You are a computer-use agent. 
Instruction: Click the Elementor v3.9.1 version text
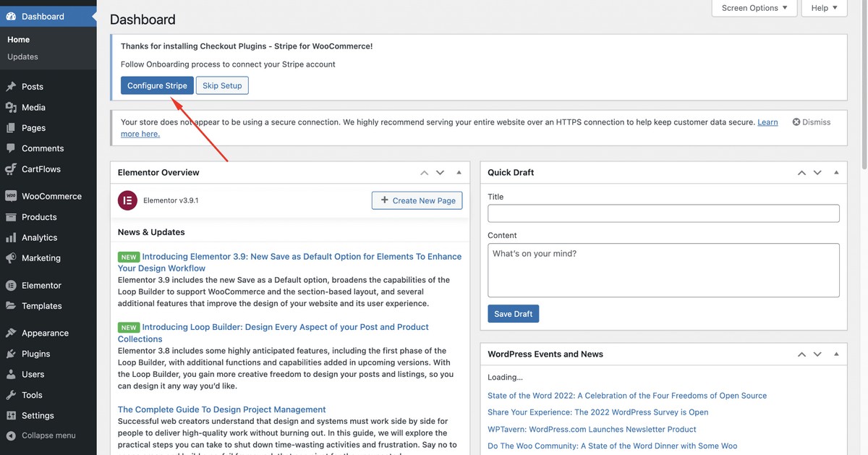tap(171, 200)
